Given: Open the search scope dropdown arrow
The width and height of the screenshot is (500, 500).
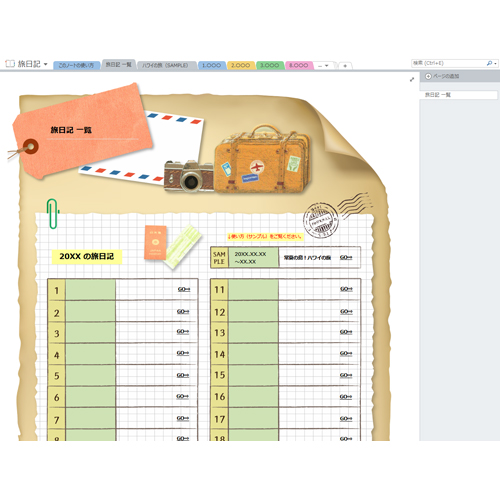Looking at the screenshot, I should [x=496, y=63].
